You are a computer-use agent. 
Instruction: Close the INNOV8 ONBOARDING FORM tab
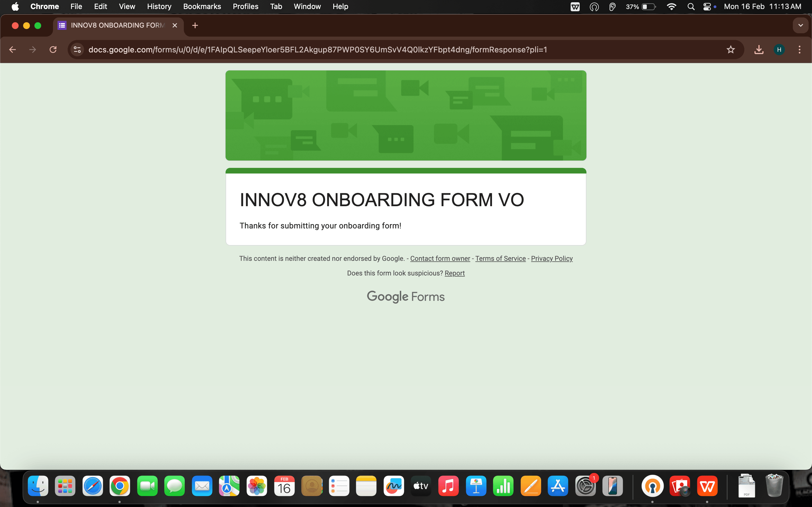point(175,25)
